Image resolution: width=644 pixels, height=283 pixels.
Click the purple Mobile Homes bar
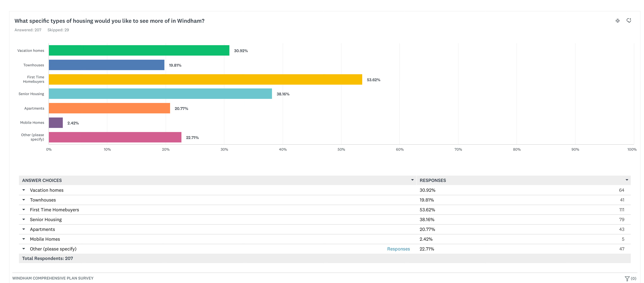click(x=56, y=123)
